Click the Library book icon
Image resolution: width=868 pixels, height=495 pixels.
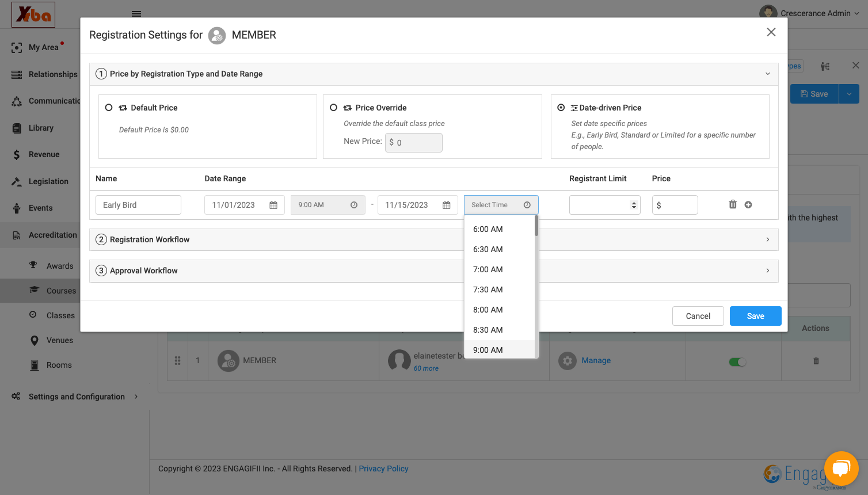pos(17,128)
